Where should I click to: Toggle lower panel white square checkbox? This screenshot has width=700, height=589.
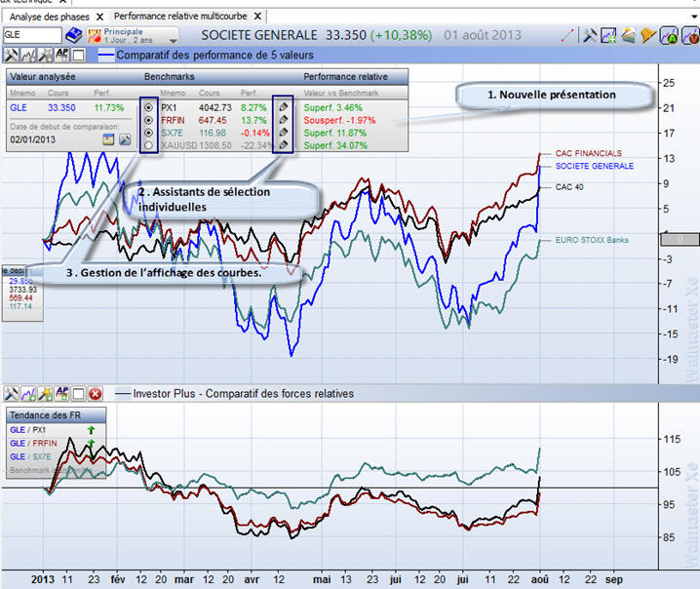tap(79, 394)
